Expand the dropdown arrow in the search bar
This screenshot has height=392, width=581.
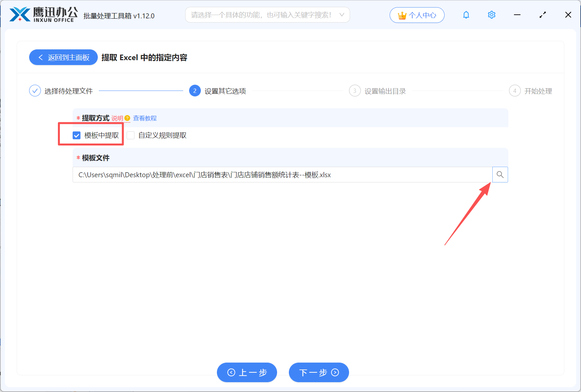[342, 15]
